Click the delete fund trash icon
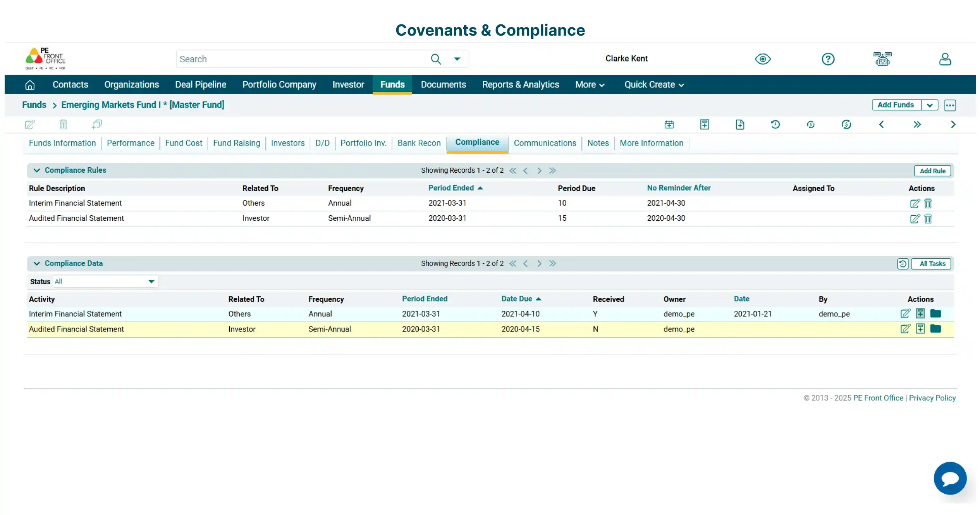The height and width of the screenshot is (515, 980). [x=63, y=124]
